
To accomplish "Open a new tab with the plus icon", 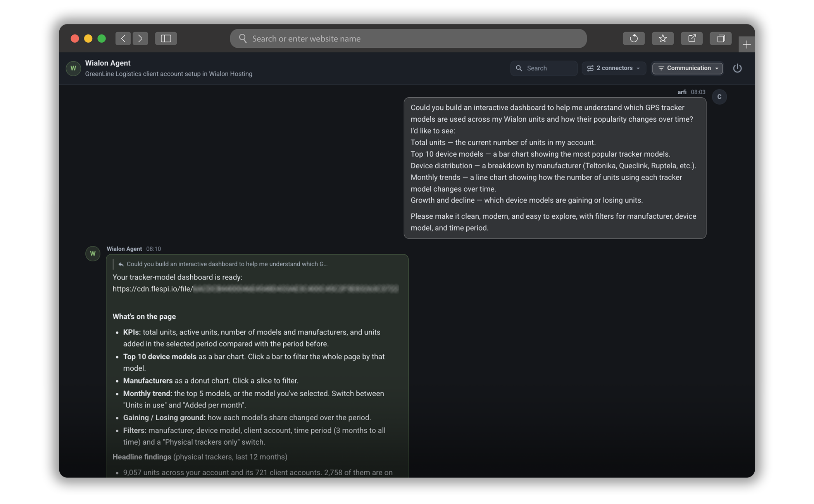I will 747,45.
